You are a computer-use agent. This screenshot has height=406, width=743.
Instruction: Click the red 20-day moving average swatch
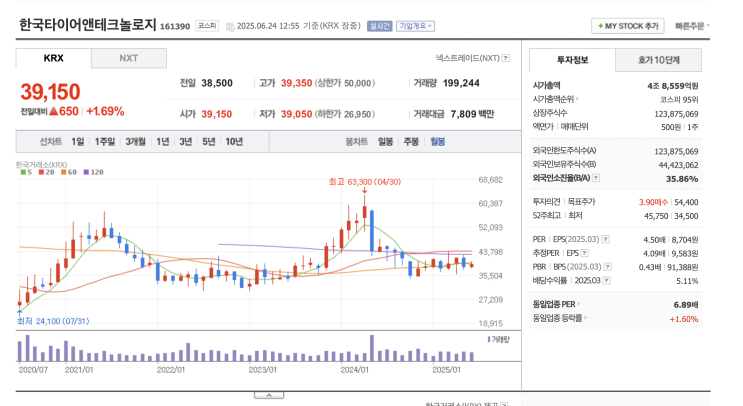click(x=42, y=172)
